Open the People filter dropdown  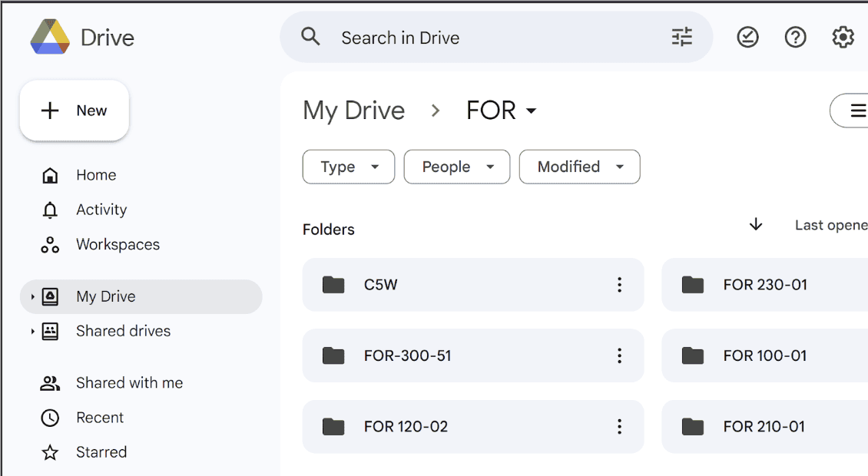(x=456, y=167)
